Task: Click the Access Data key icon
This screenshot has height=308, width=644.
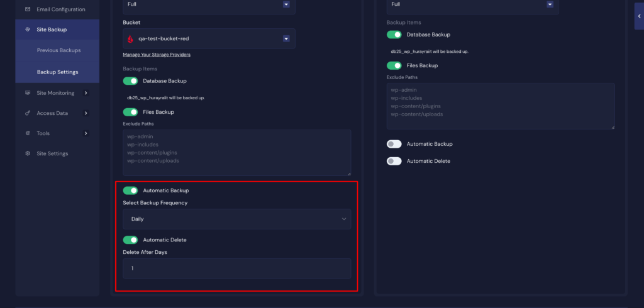Action: (27, 113)
